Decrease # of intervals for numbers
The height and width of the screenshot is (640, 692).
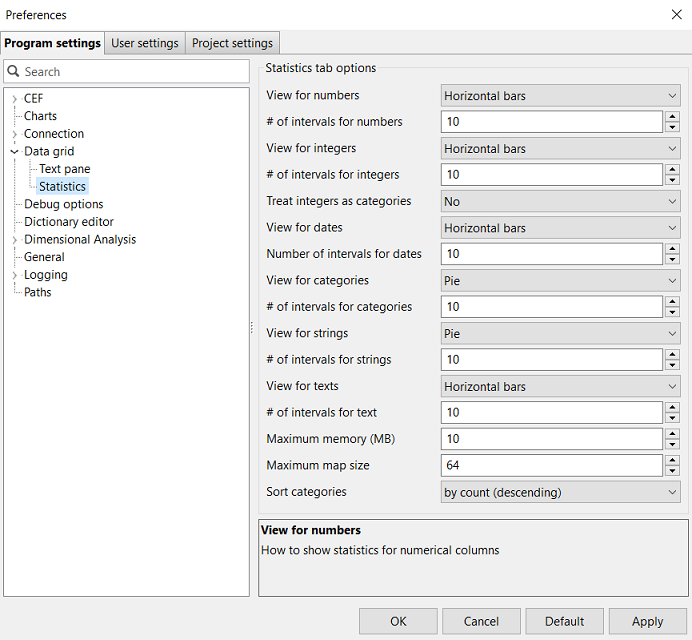(672, 127)
